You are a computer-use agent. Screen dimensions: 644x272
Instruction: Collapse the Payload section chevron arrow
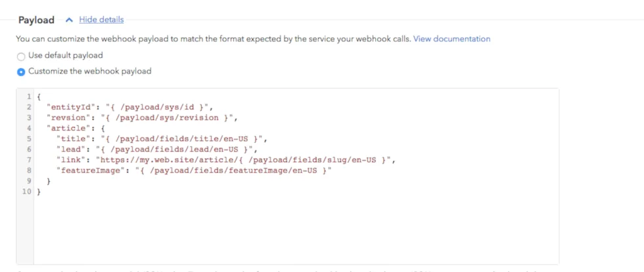click(x=70, y=20)
